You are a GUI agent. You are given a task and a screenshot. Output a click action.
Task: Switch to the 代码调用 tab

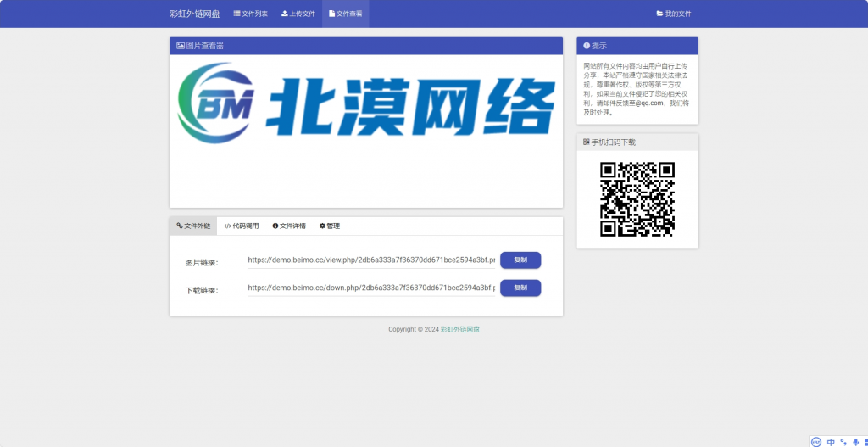point(242,226)
